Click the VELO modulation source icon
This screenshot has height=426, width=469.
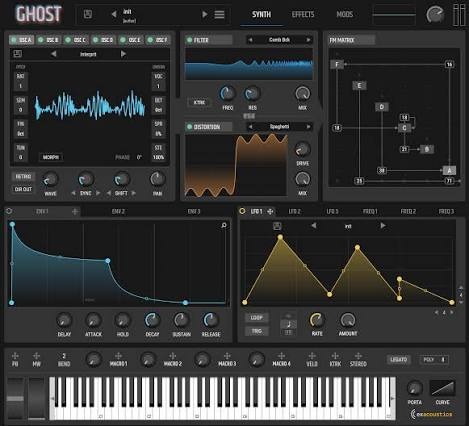[x=312, y=356]
